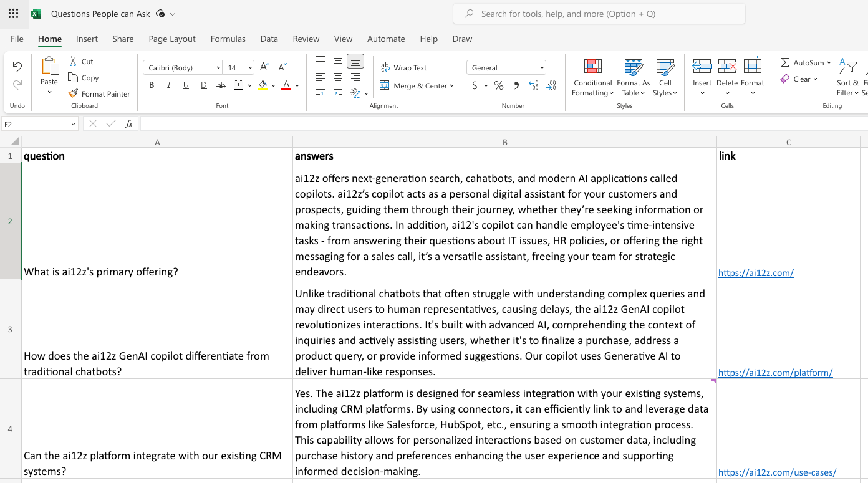Select bottom vertical alignment
The height and width of the screenshot is (483, 868).
click(x=355, y=61)
